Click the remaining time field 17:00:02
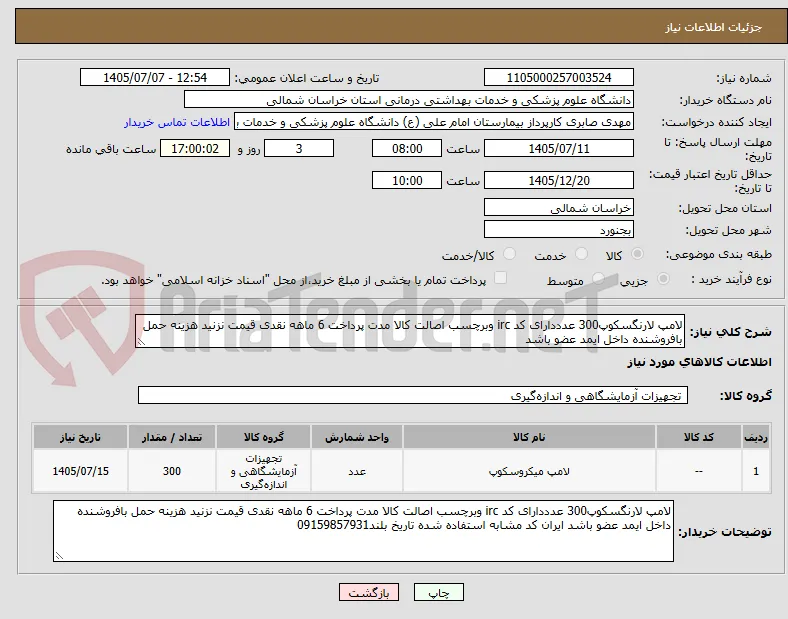 (195, 149)
